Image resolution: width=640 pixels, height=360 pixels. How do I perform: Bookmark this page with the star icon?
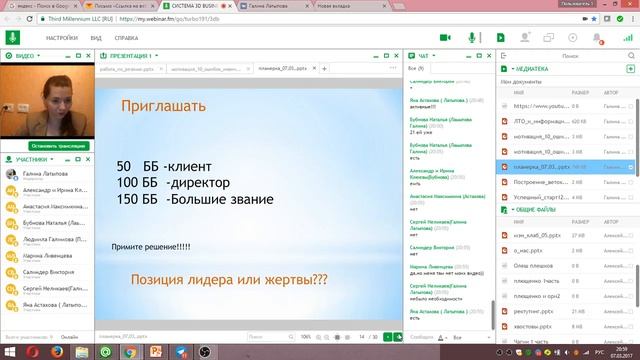pos(594,19)
